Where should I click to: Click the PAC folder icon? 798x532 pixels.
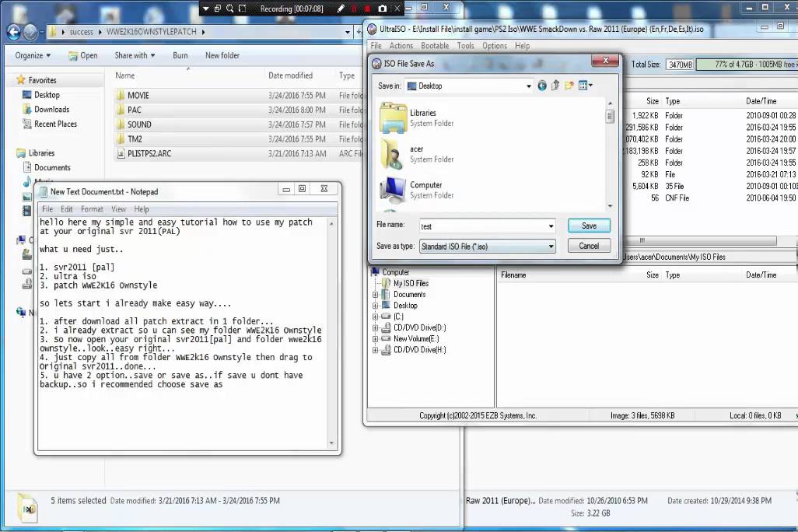(121, 110)
